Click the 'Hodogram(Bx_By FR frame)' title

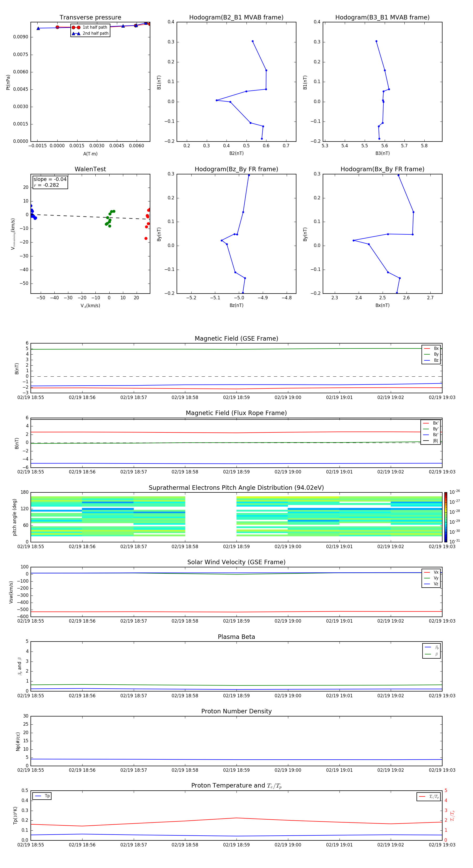[382, 169]
